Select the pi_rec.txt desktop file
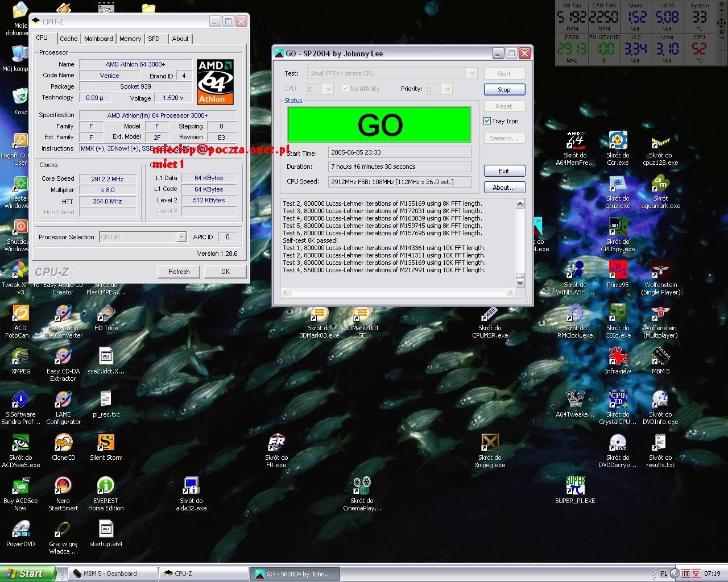728x582 pixels. (106, 404)
